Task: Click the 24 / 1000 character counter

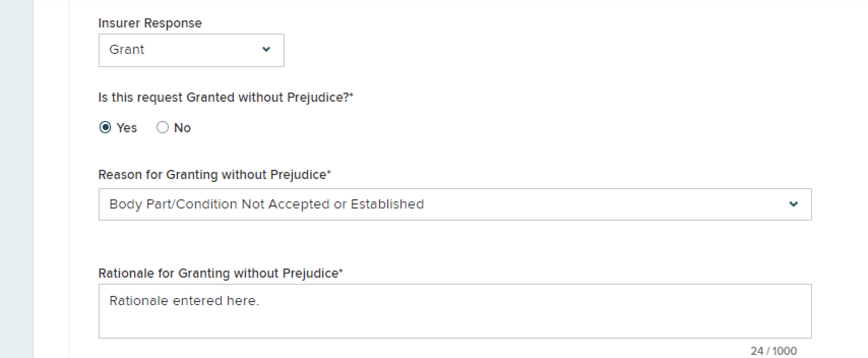Action: [773, 351]
